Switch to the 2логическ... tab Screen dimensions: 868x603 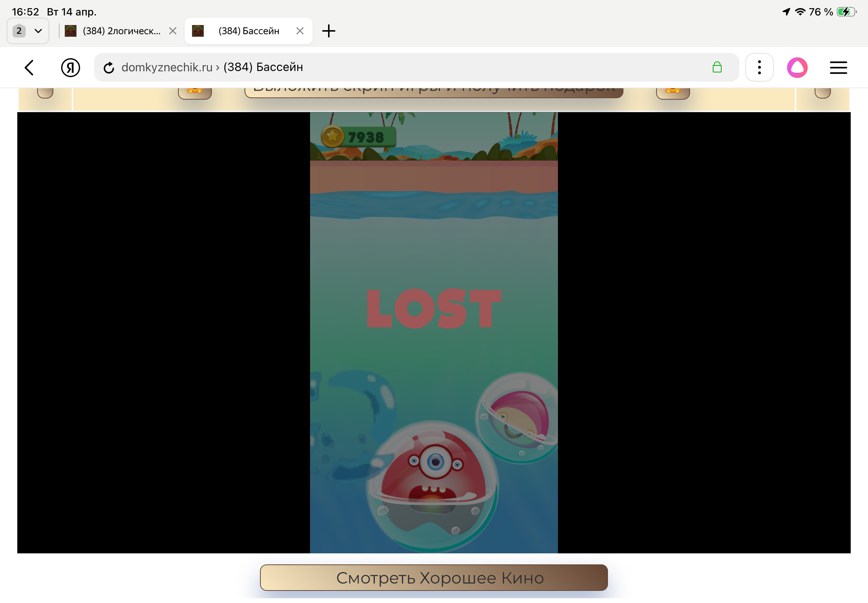click(x=121, y=31)
